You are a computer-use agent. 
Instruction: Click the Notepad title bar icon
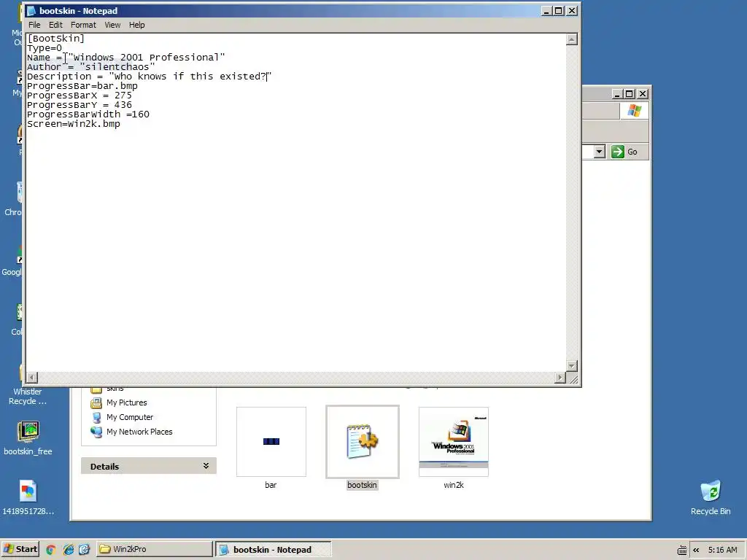[x=31, y=10]
